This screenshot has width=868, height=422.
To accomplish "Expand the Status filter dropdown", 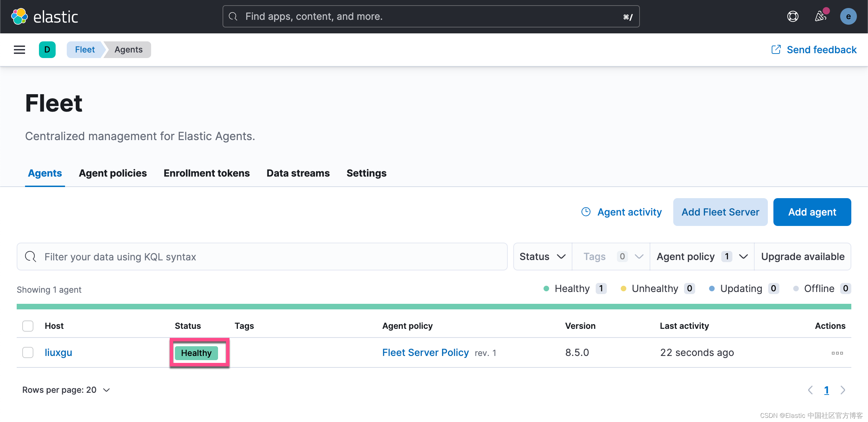I will point(542,257).
